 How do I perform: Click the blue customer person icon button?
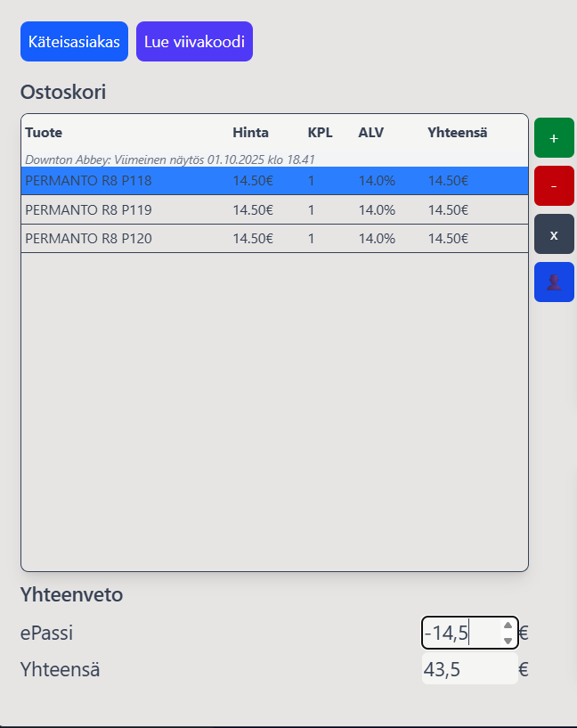554,282
